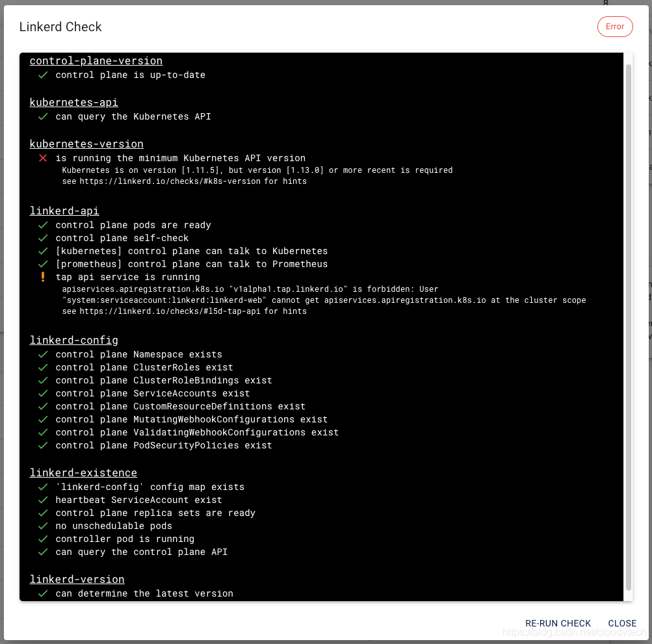Click the output panel vertical scrollbar
The width and height of the screenshot is (652, 644).
pos(629,326)
